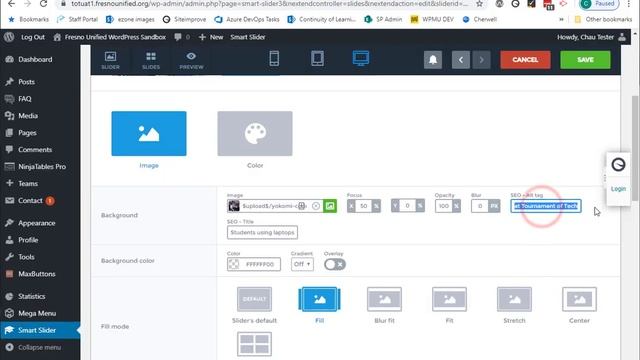Click the SEO alt tag field
Image resolution: width=640 pixels, height=360 pixels.
click(546, 206)
